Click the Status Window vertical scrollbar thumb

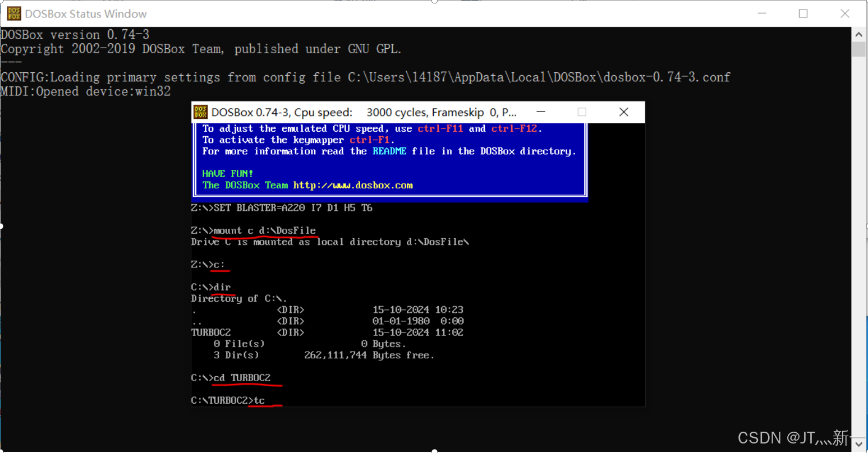click(x=858, y=49)
